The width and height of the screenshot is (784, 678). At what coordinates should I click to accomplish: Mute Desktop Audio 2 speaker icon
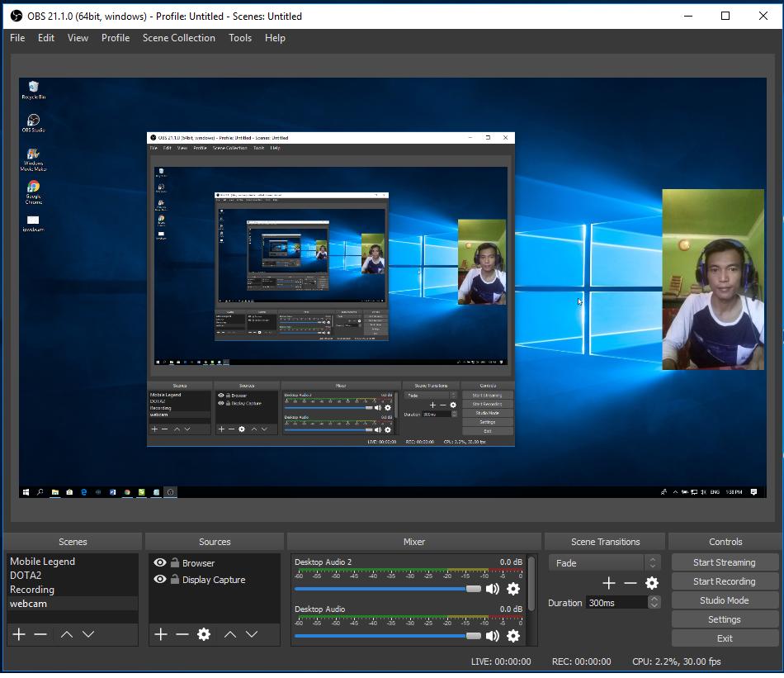pos(493,589)
